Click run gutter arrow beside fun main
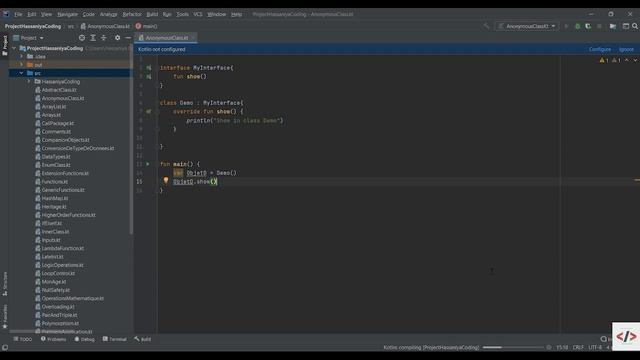The height and width of the screenshot is (360, 640). pyautogui.click(x=148, y=164)
